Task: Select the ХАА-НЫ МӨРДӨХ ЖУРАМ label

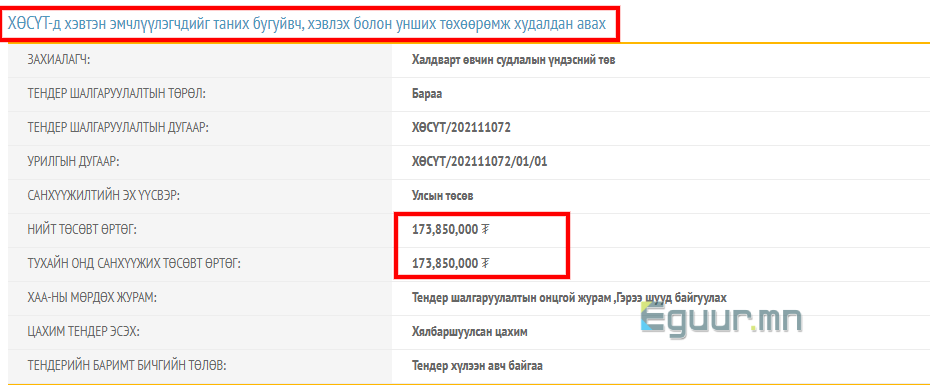Action: coord(92,298)
